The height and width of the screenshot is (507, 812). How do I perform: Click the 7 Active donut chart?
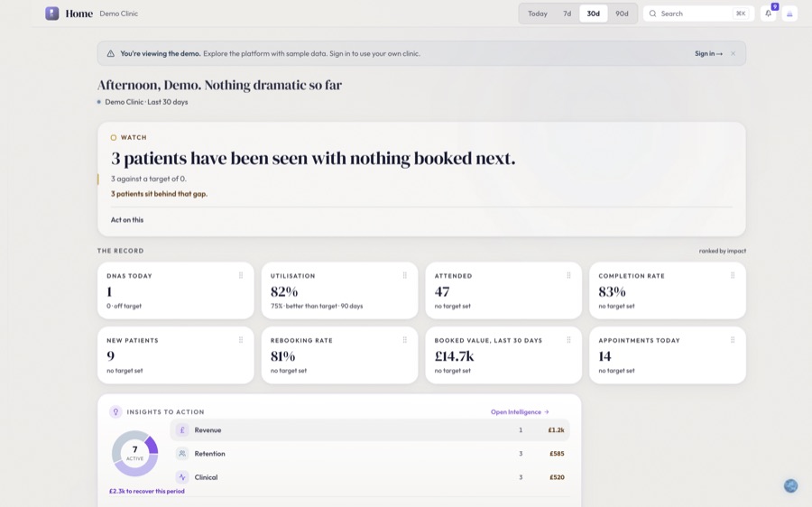(135, 453)
